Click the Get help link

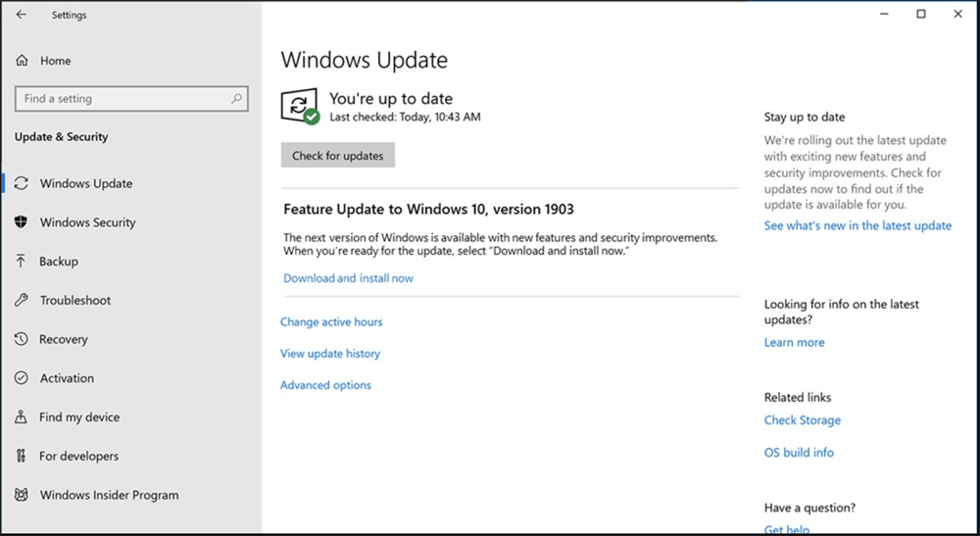pos(787,530)
